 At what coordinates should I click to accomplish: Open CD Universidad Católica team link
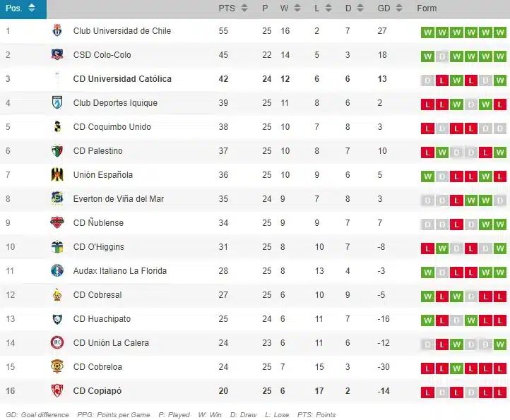(122, 79)
